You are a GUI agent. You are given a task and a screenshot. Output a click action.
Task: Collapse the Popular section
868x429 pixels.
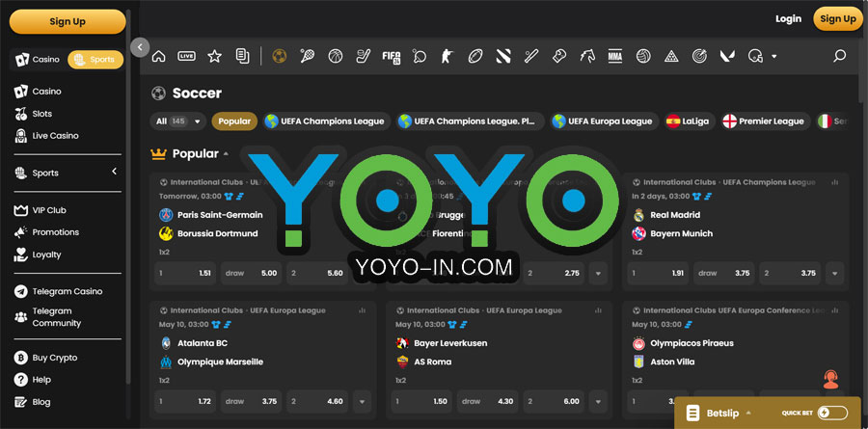point(226,154)
